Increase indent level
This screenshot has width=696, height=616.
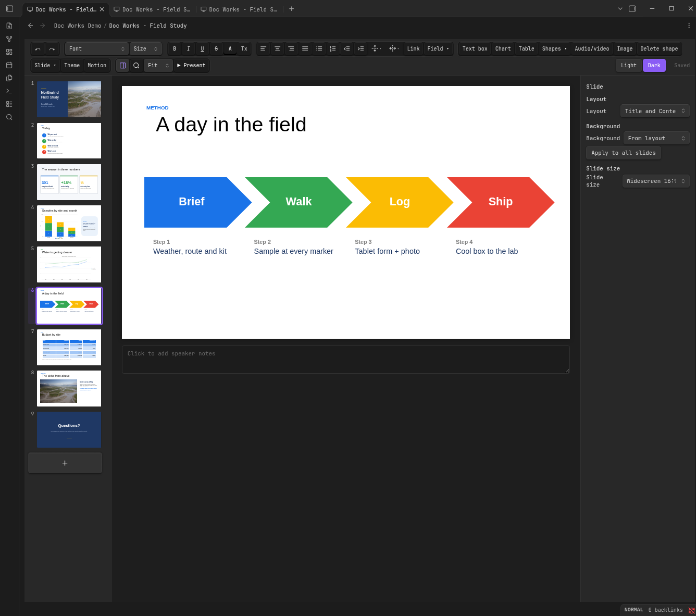coord(361,49)
